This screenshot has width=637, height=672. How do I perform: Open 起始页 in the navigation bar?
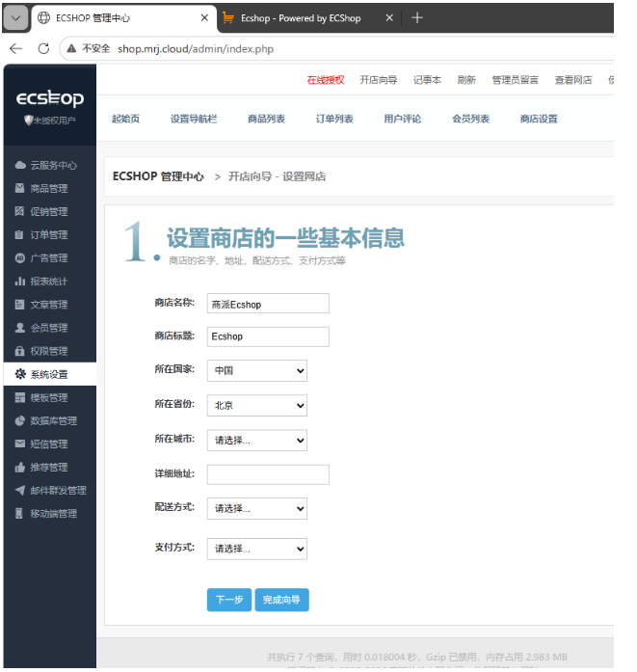pos(125,119)
